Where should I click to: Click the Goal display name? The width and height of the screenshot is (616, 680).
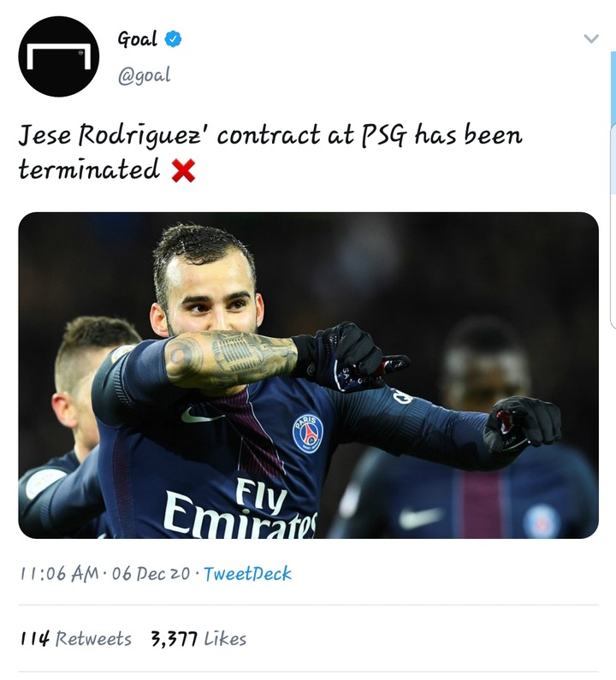pos(137,39)
